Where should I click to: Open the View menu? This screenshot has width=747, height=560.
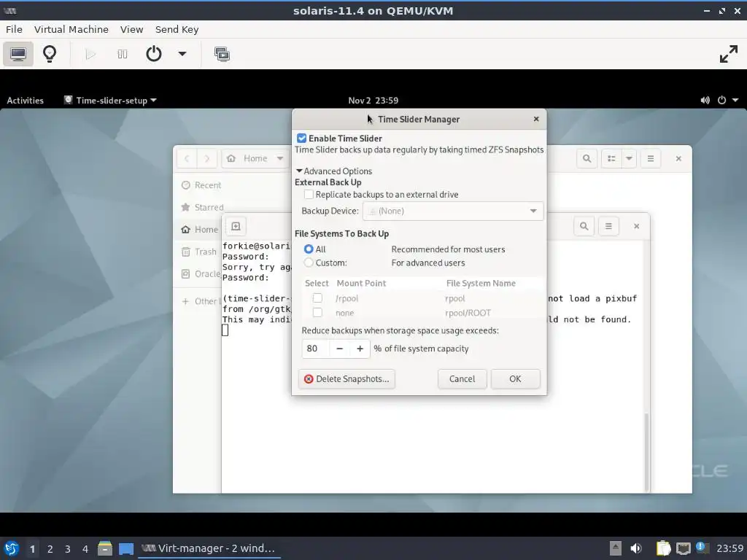pyautogui.click(x=131, y=29)
